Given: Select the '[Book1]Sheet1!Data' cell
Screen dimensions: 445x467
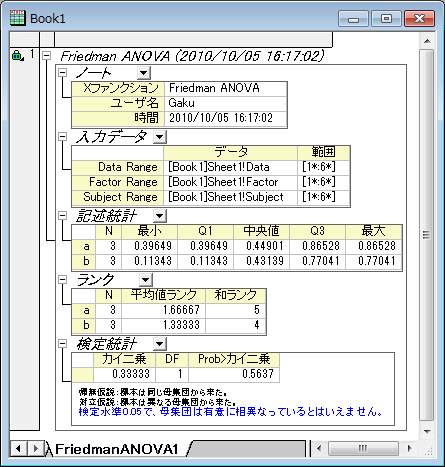Looking at the screenshot, I should pyautogui.click(x=230, y=167).
